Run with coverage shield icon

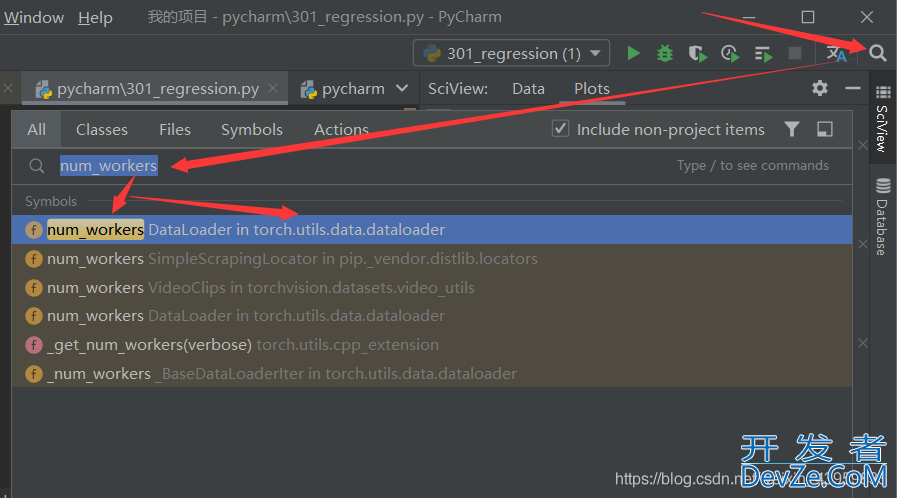click(x=697, y=54)
